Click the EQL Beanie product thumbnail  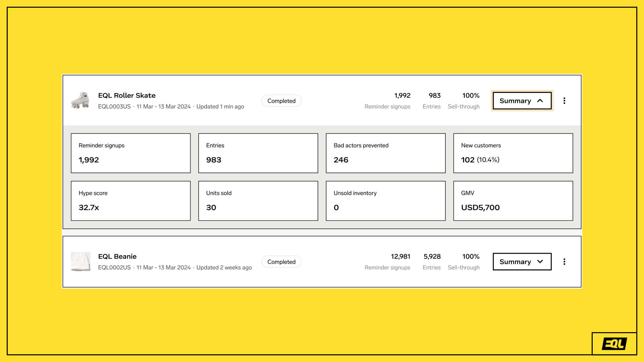tap(80, 261)
